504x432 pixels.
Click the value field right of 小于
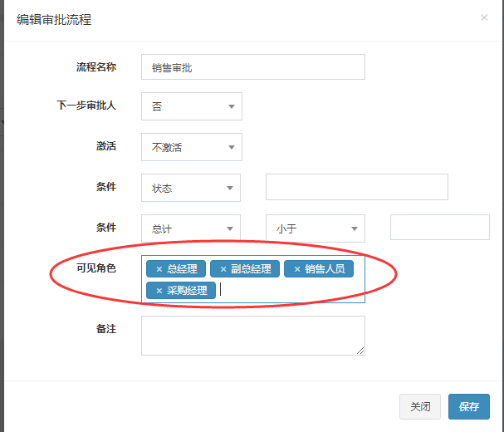click(x=440, y=228)
